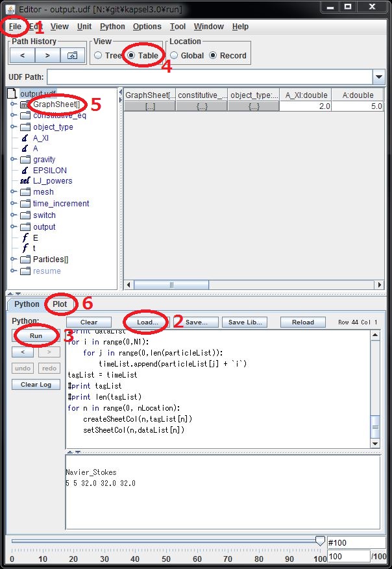This screenshot has width=392, height=569.
Task: Open the UDF Path dropdown arrow
Action: click(379, 77)
